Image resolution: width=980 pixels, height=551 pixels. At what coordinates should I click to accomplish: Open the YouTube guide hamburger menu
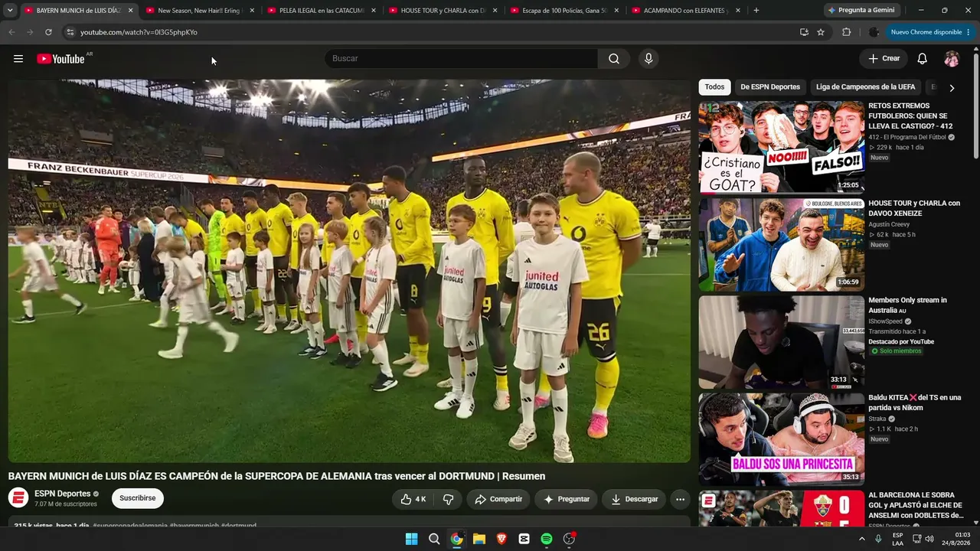tap(18, 59)
